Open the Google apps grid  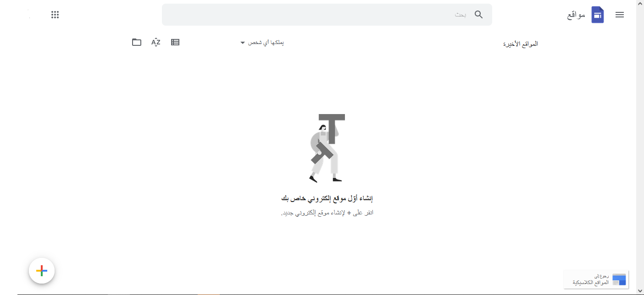tap(55, 15)
